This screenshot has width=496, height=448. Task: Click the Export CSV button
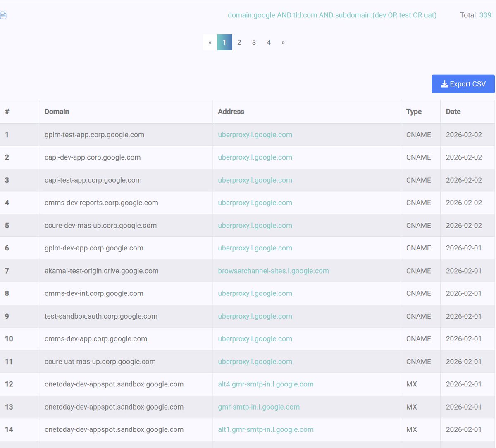[463, 84]
